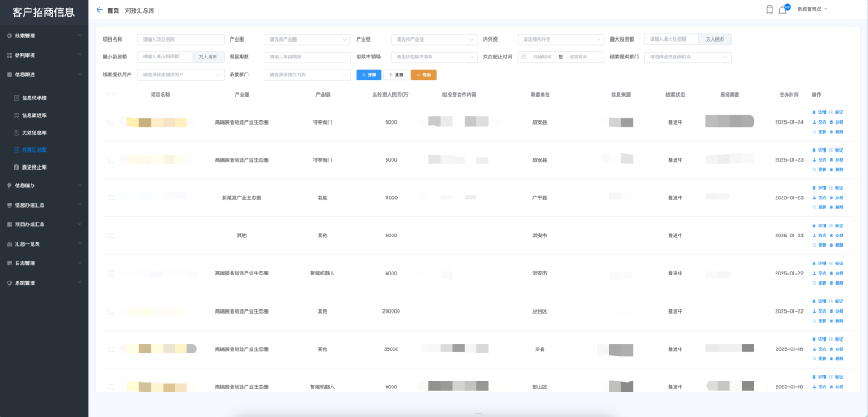
Task: Click the orange 导出 button
Action: click(423, 75)
